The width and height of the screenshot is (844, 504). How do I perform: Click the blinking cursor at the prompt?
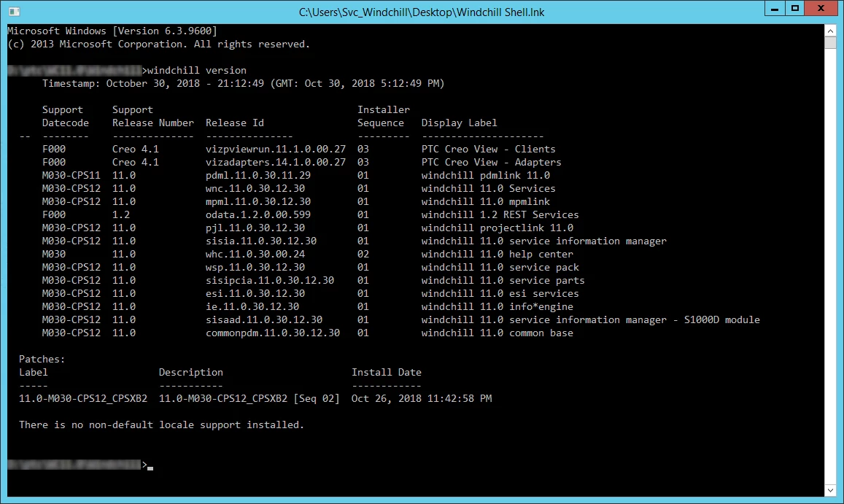click(x=150, y=468)
